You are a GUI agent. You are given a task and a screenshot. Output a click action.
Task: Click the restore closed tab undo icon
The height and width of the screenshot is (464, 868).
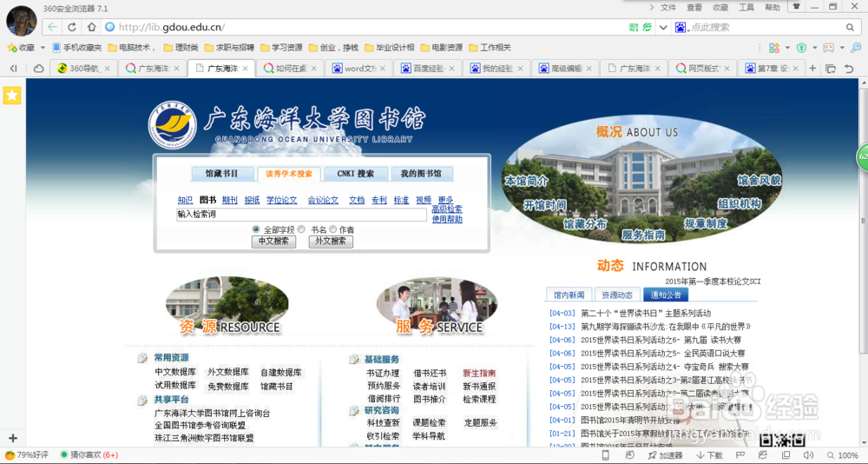(x=849, y=69)
